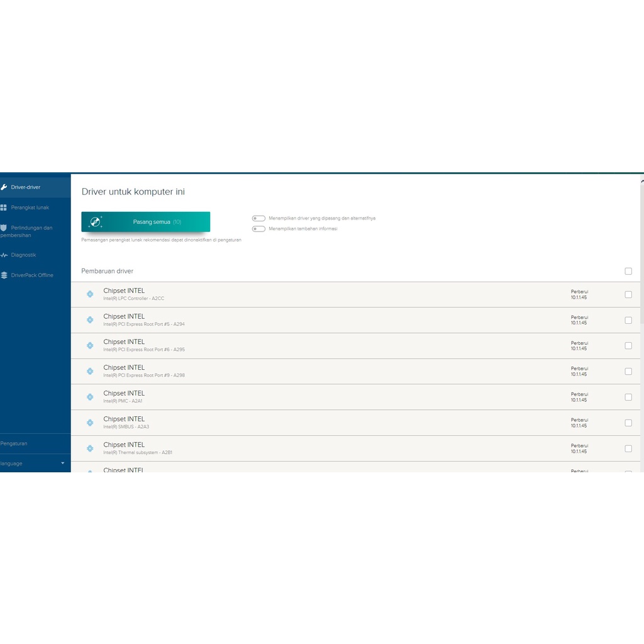Click the chip icon for PCI Express Root Port #6

pyautogui.click(x=90, y=345)
